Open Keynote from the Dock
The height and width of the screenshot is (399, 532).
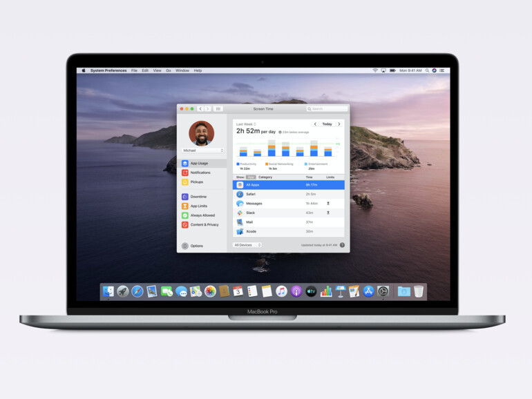(x=341, y=291)
